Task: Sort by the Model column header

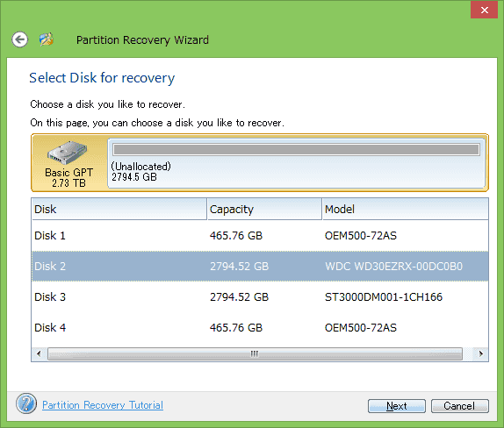Action: pyautogui.click(x=406, y=209)
